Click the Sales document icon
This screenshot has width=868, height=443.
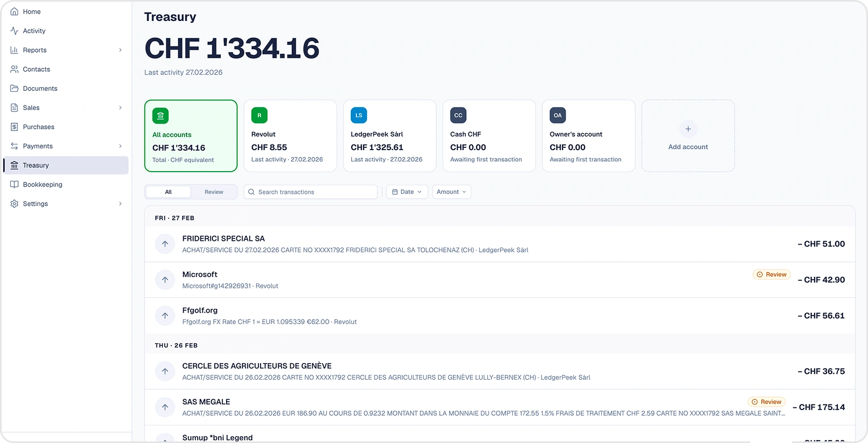click(14, 108)
